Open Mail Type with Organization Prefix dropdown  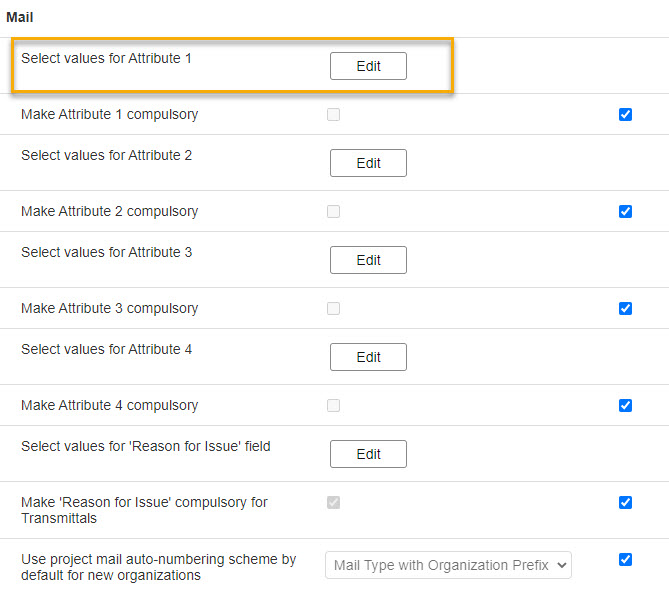[448, 565]
